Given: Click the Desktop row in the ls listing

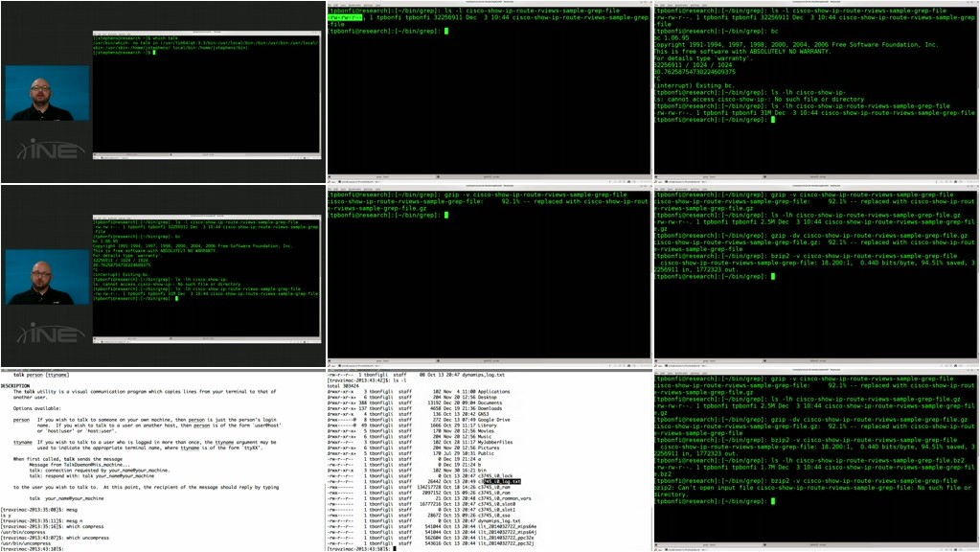Looking at the screenshot, I should [x=413, y=397].
